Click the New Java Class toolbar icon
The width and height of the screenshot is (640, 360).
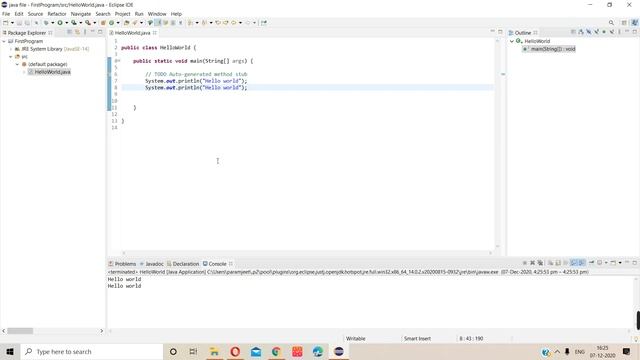tap(111, 23)
